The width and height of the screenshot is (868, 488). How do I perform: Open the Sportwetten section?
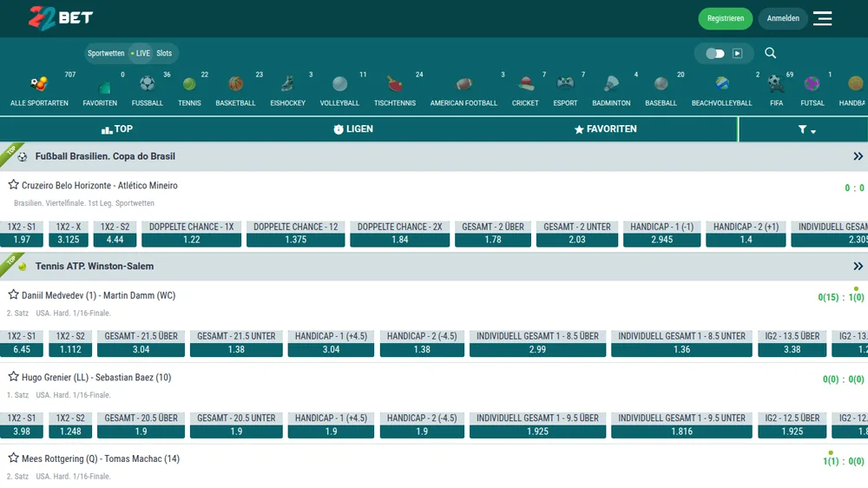pyautogui.click(x=106, y=53)
